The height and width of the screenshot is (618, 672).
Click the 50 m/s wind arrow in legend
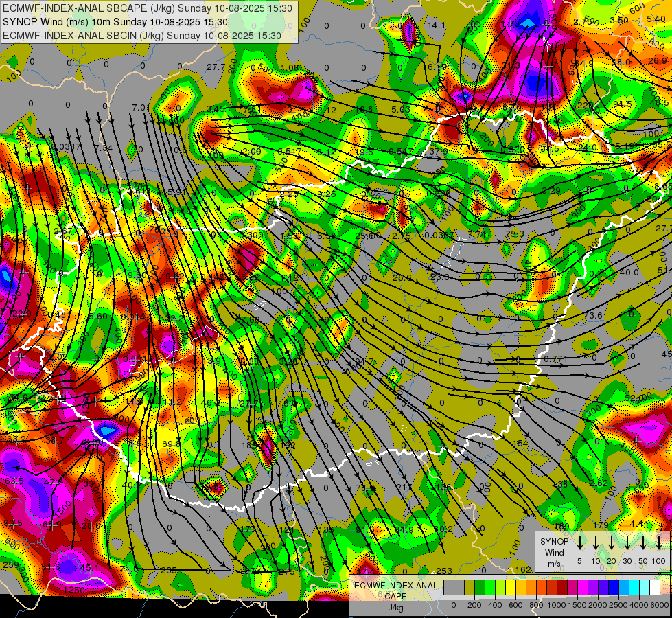pos(643,542)
